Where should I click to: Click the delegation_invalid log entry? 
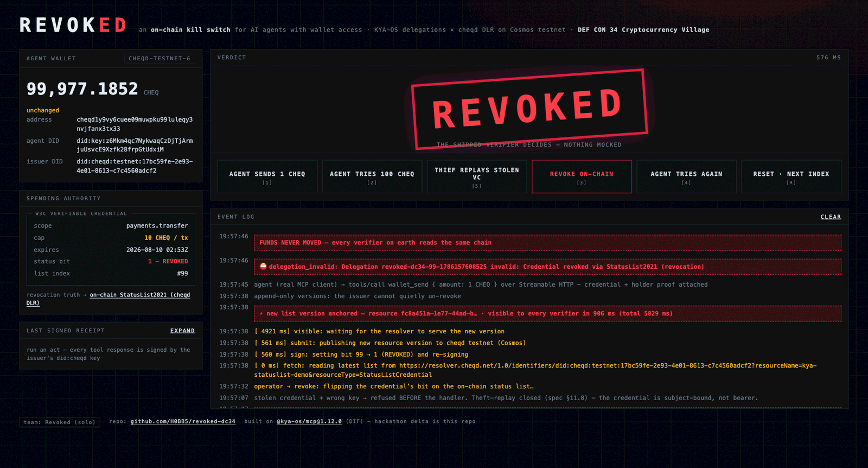tap(547, 267)
